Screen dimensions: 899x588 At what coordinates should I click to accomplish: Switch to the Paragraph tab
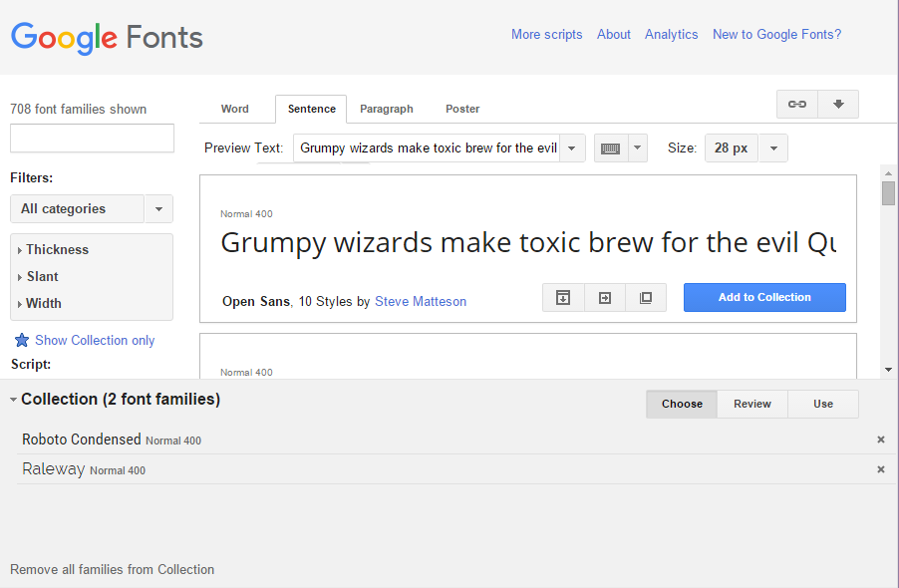coord(387,109)
